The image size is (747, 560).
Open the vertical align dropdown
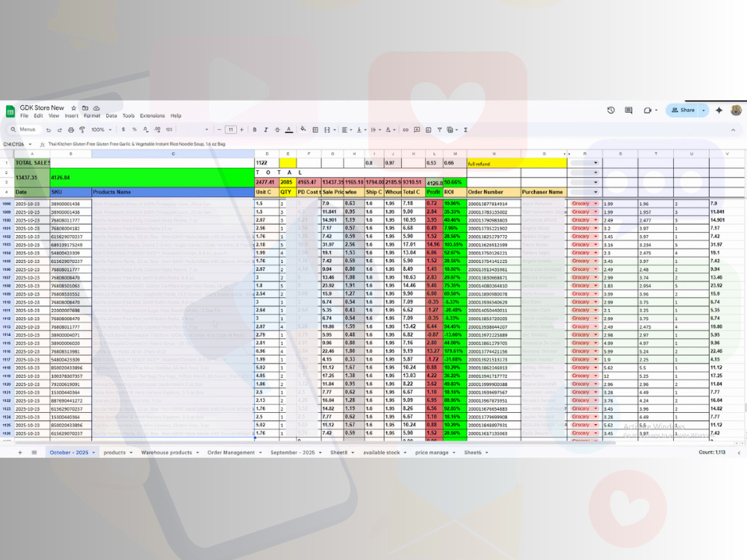[x=360, y=129]
